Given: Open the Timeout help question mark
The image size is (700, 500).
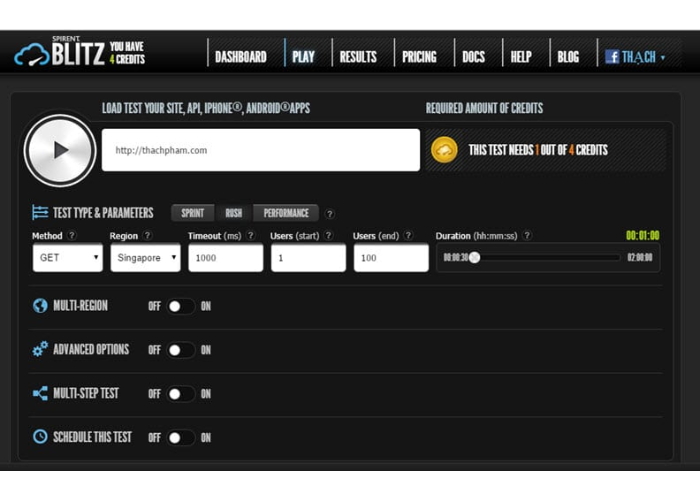Looking at the screenshot, I should click(250, 235).
